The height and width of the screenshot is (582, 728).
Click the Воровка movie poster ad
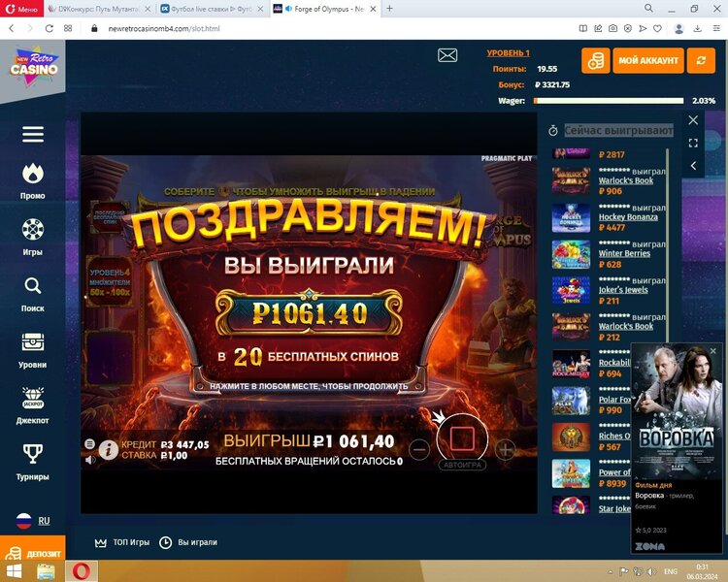(677, 410)
